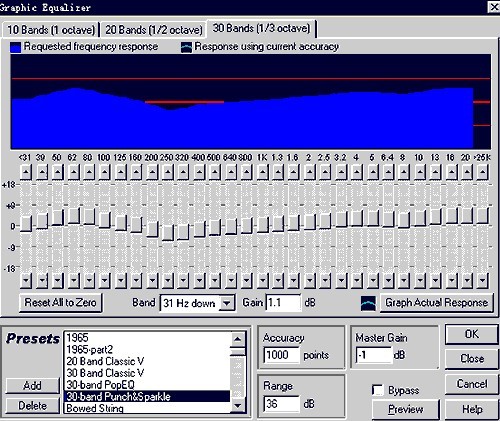Image resolution: width=500 pixels, height=421 pixels.
Task: Enable the Bypass checkbox
Action: 378,390
